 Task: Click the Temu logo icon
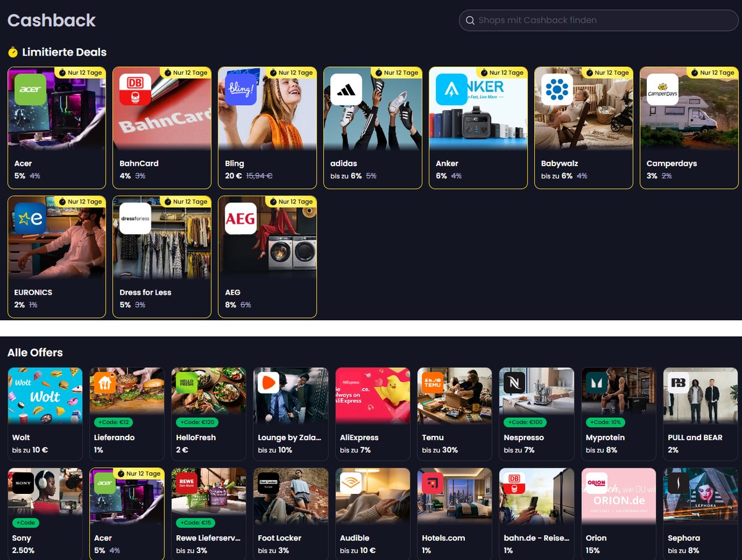tap(433, 383)
